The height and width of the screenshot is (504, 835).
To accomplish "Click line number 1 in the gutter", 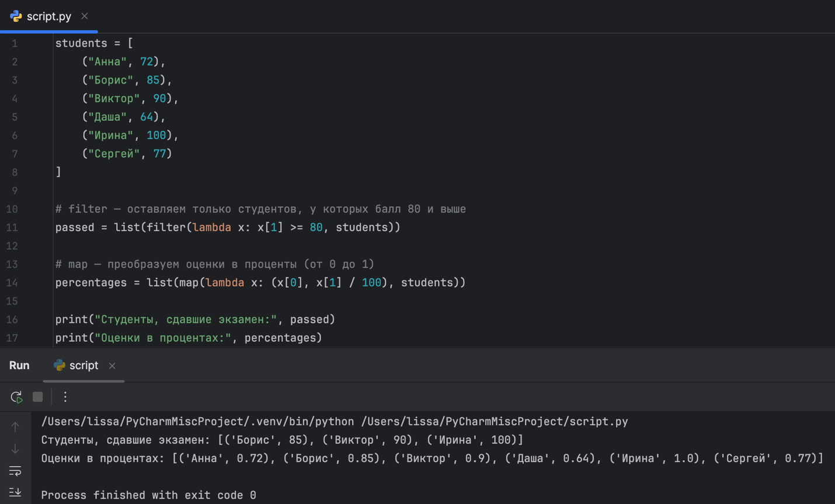I will click(x=15, y=44).
